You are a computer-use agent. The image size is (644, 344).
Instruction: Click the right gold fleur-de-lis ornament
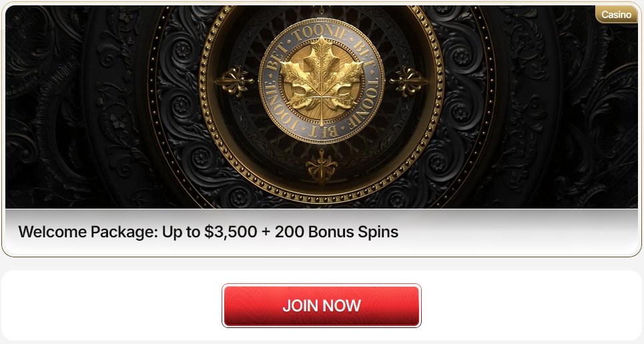(x=408, y=81)
